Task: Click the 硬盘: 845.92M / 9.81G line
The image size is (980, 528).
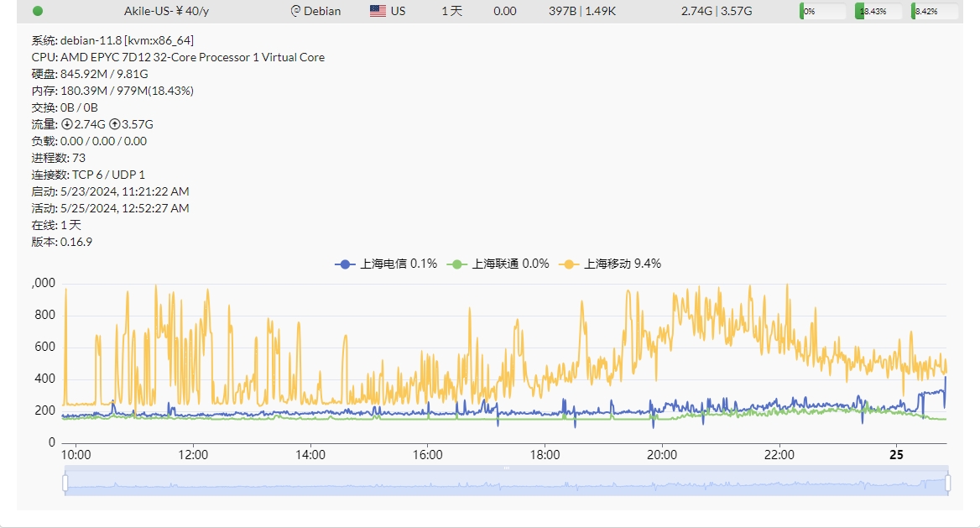Action: click(x=90, y=75)
